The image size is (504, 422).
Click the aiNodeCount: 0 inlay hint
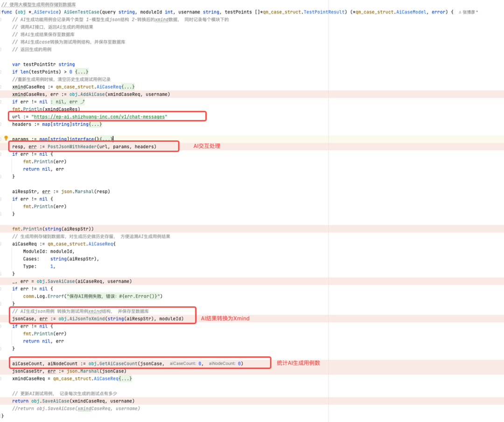pos(225,364)
